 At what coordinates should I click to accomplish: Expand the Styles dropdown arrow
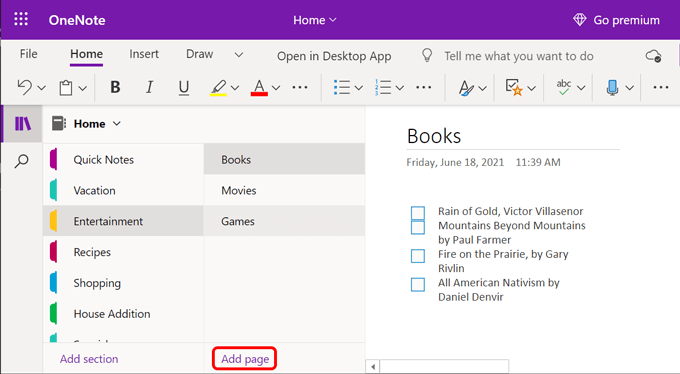pos(483,88)
